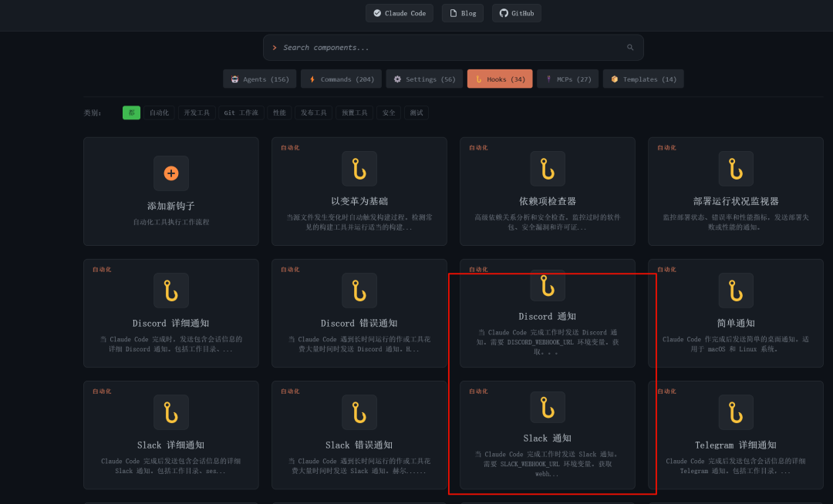The image size is (833, 504).
Task: Filter hooks by 测试 category
Action: (x=416, y=113)
